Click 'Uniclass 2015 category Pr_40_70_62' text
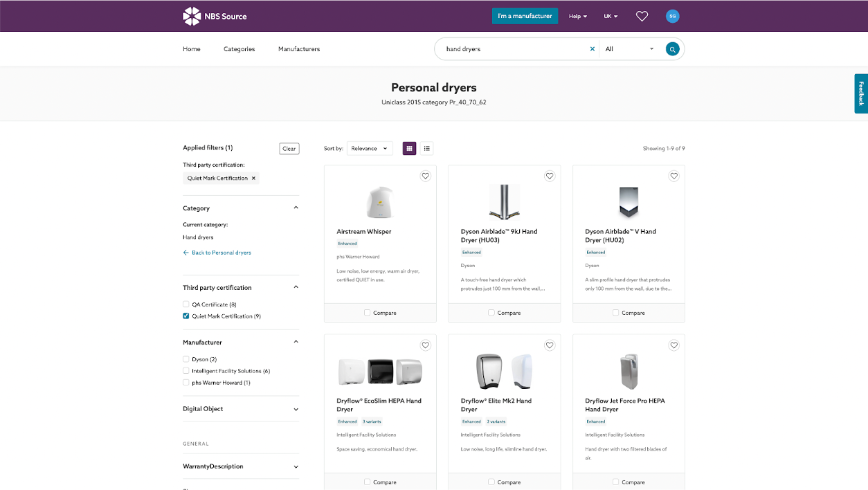The image size is (868, 490). [434, 102]
